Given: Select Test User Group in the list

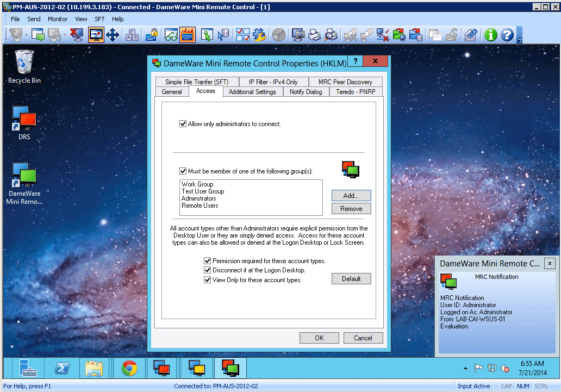Looking at the screenshot, I should 203,191.
